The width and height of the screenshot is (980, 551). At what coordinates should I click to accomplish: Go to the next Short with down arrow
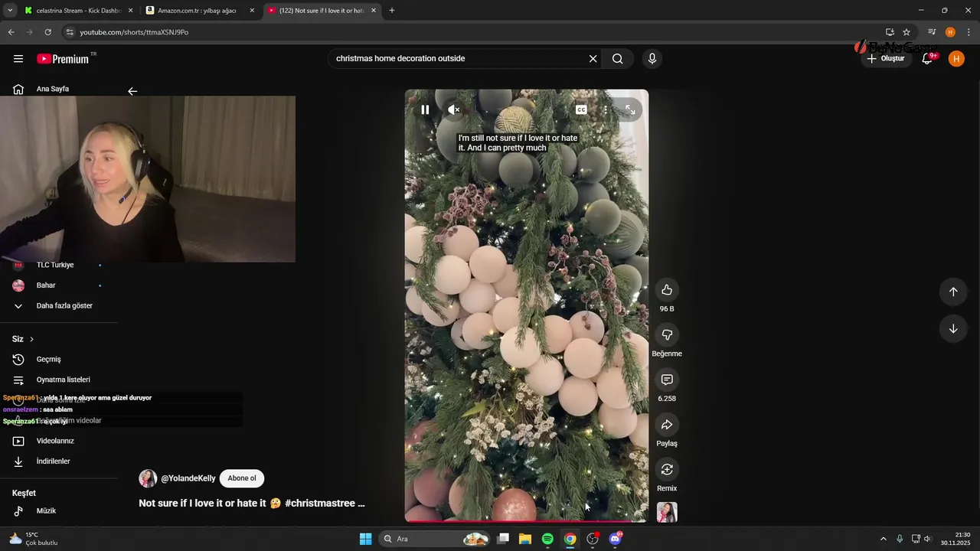(953, 329)
